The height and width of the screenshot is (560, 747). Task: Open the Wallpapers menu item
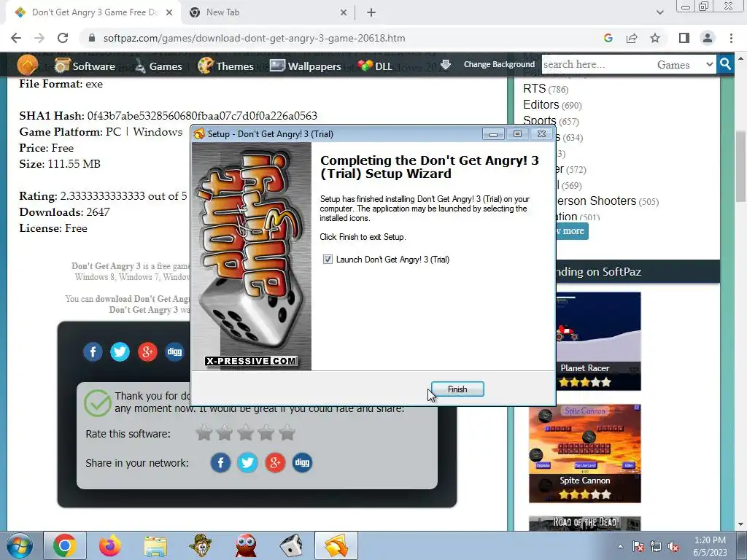point(306,66)
